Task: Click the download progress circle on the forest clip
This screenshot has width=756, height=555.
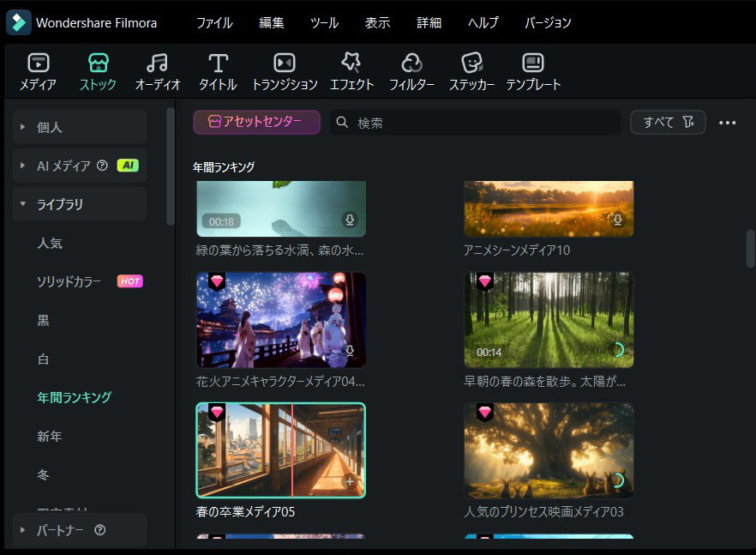Action: pyautogui.click(x=617, y=351)
